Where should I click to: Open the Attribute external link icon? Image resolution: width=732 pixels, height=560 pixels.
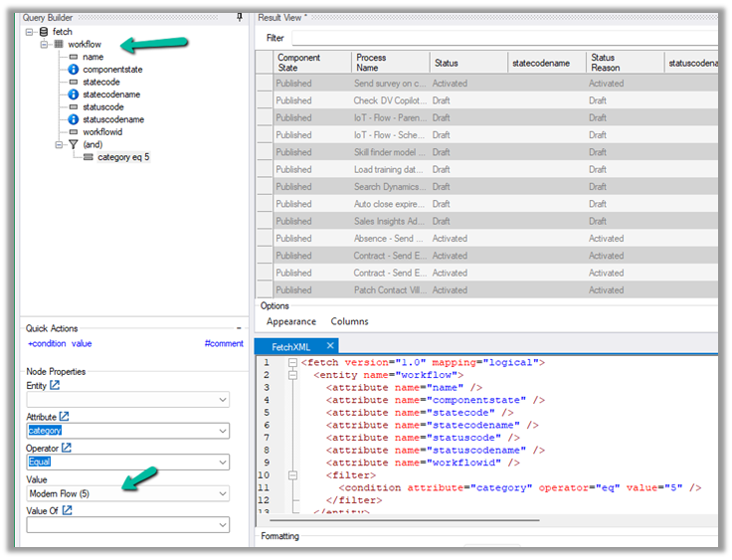[66, 416]
